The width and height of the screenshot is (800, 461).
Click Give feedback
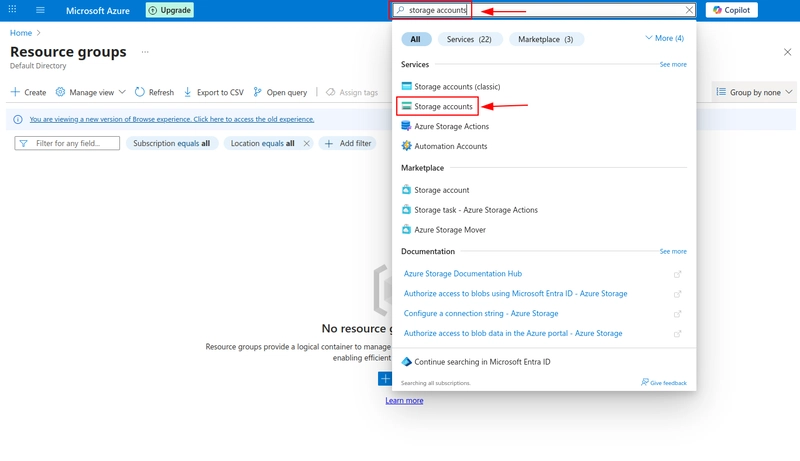[664, 382]
